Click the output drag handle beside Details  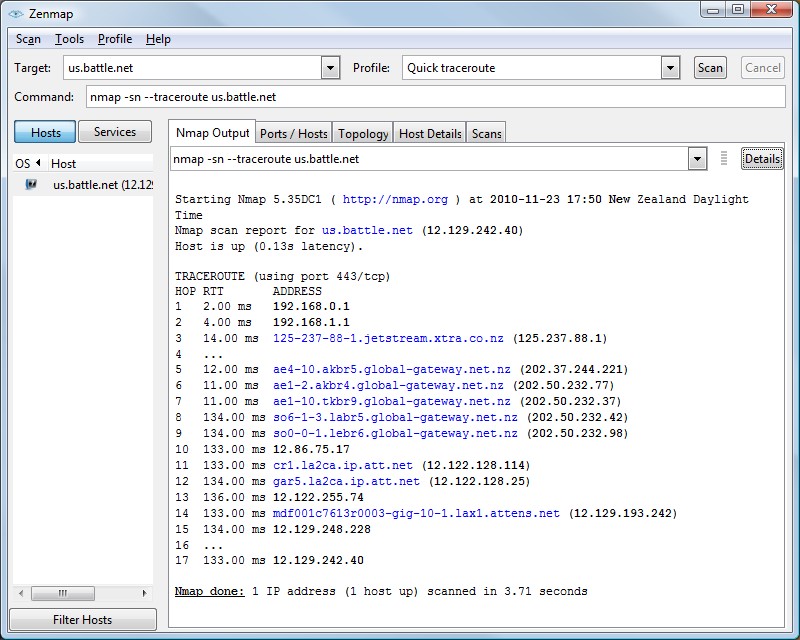[x=723, y=159]
